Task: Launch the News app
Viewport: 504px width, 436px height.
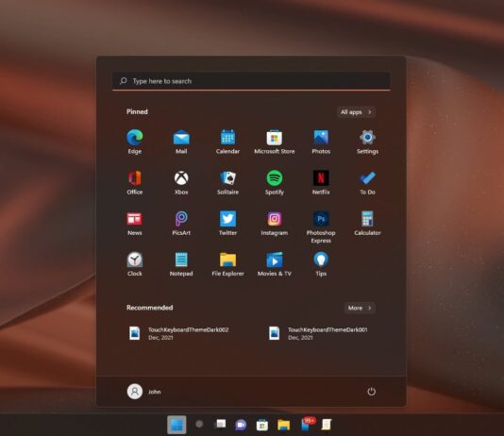Action: 135,224
